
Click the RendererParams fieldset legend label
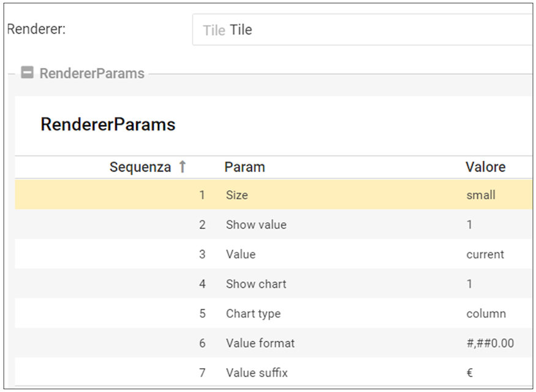92,73
